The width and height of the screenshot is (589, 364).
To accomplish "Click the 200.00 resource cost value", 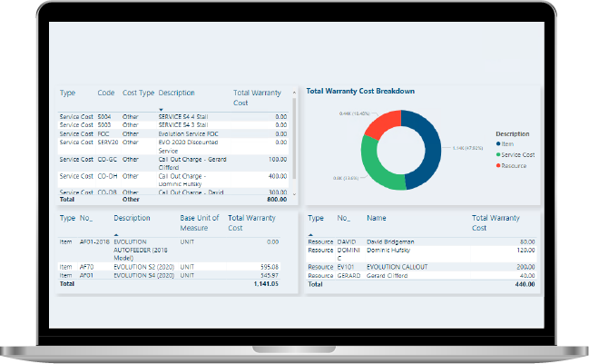I will click(x=525, y=267).
